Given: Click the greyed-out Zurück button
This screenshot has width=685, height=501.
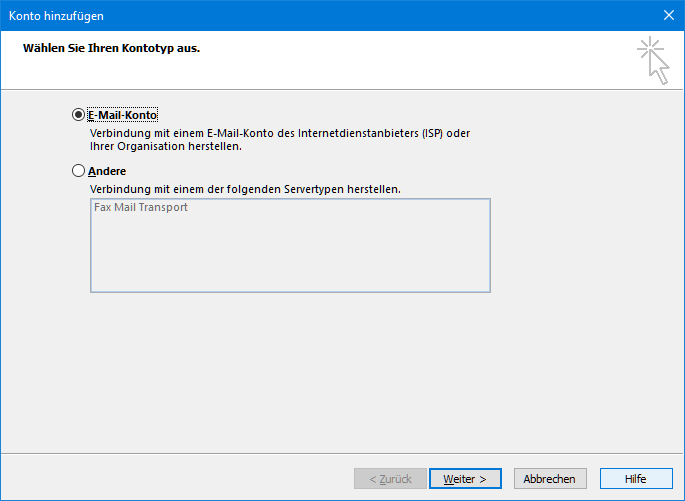Looking at the screenshot, I should click(390, 479).
